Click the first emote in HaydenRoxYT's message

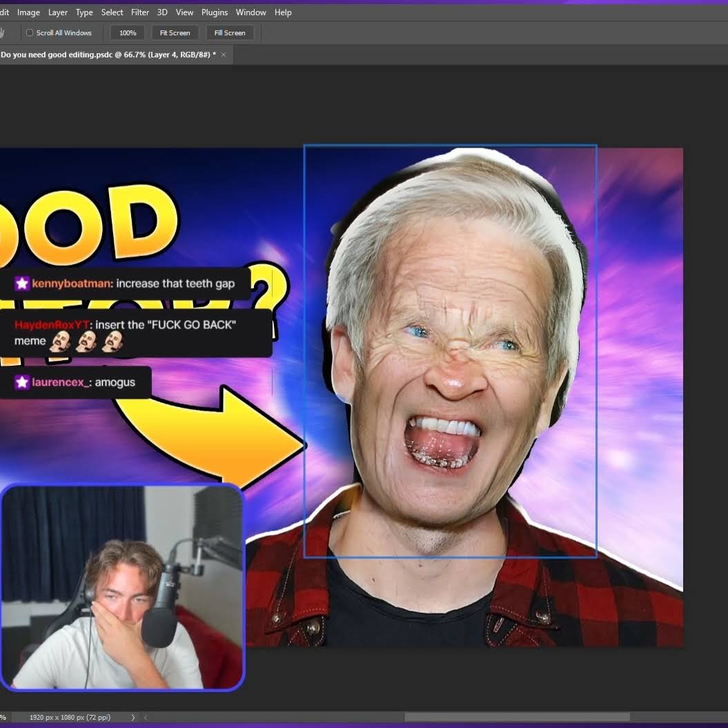point(61,341)
